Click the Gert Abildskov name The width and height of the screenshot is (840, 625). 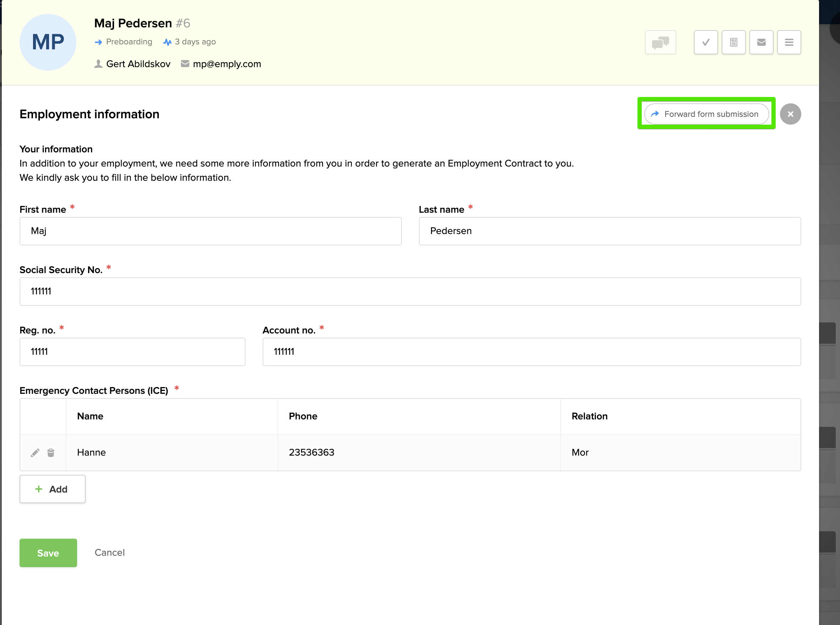point(138,64)
